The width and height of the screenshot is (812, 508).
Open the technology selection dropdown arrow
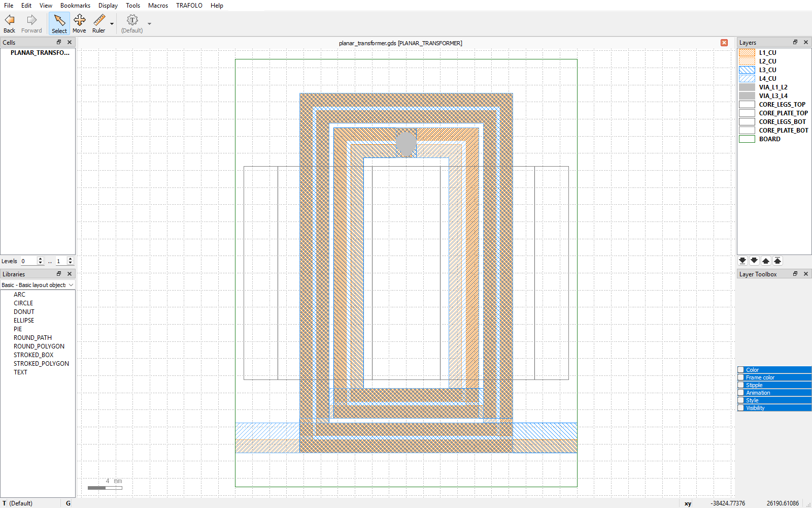(x=149, y=24)
